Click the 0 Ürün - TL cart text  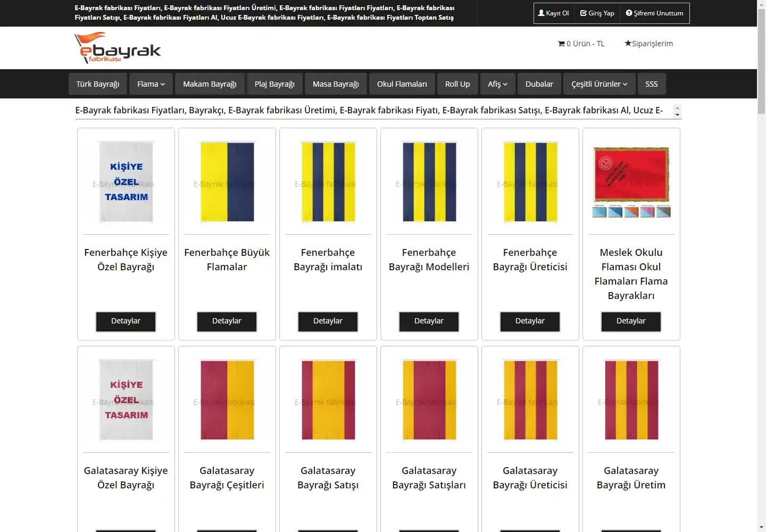[x=585, y=44]
